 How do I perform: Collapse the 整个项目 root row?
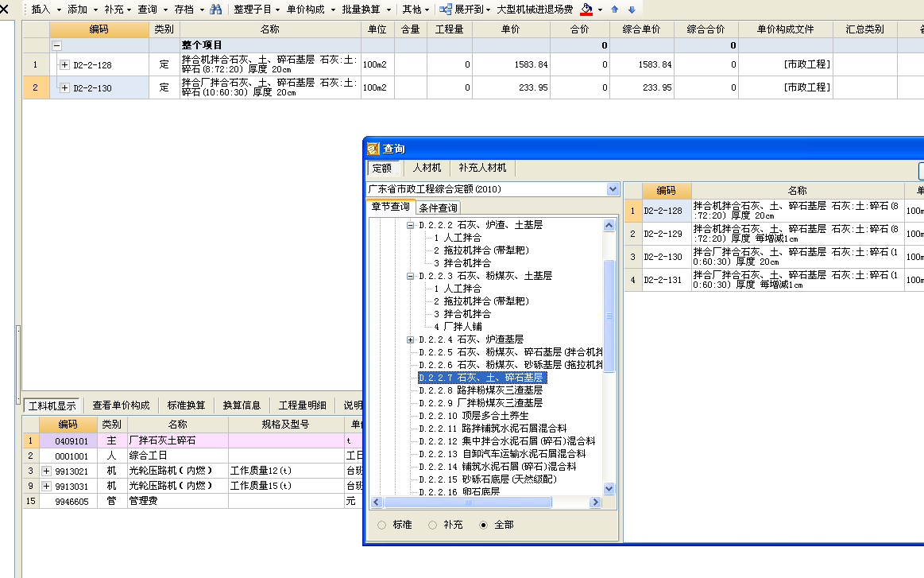click(56, 45)
